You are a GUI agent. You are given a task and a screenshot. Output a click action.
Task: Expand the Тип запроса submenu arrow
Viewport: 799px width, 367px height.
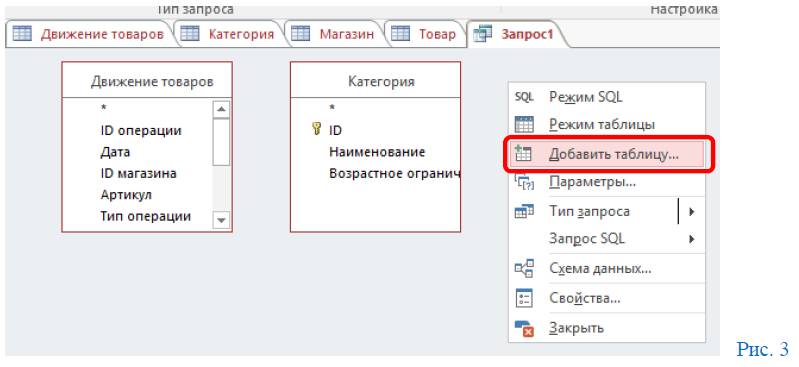click(x=691, y=211)
